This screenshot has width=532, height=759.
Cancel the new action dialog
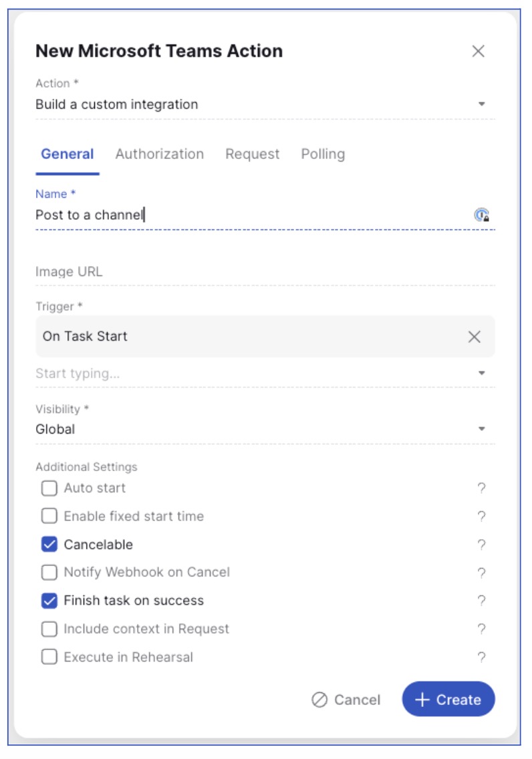click(346, 700)
